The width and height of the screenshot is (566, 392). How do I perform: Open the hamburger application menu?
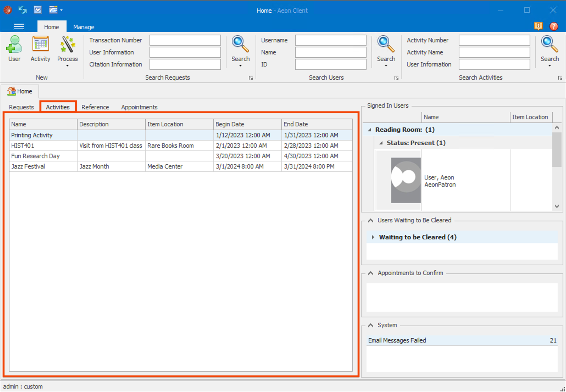click(x=19, y=27)
